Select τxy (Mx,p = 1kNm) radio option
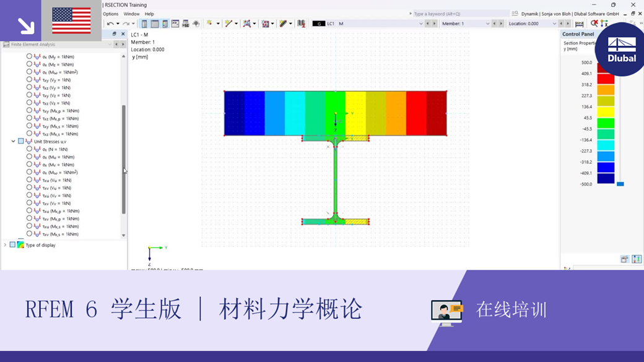This screenshot has height=362, width=644. (29, 110)
